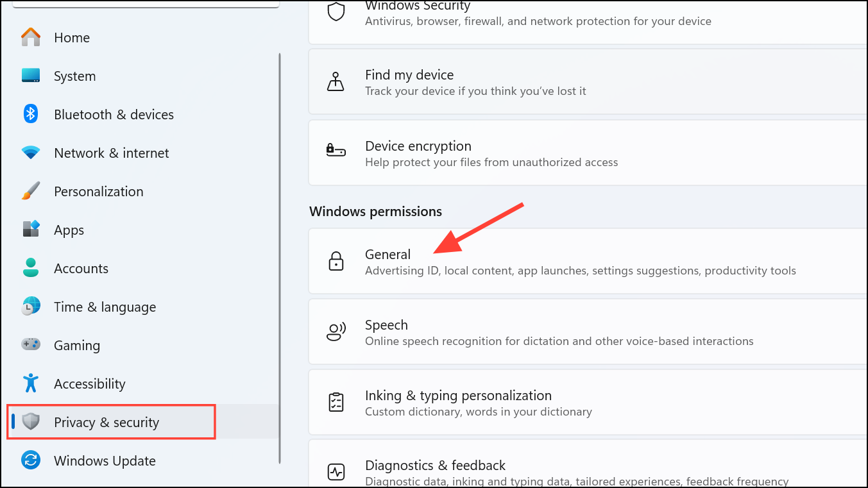Click the Bluetooth & devices icon

30,114
